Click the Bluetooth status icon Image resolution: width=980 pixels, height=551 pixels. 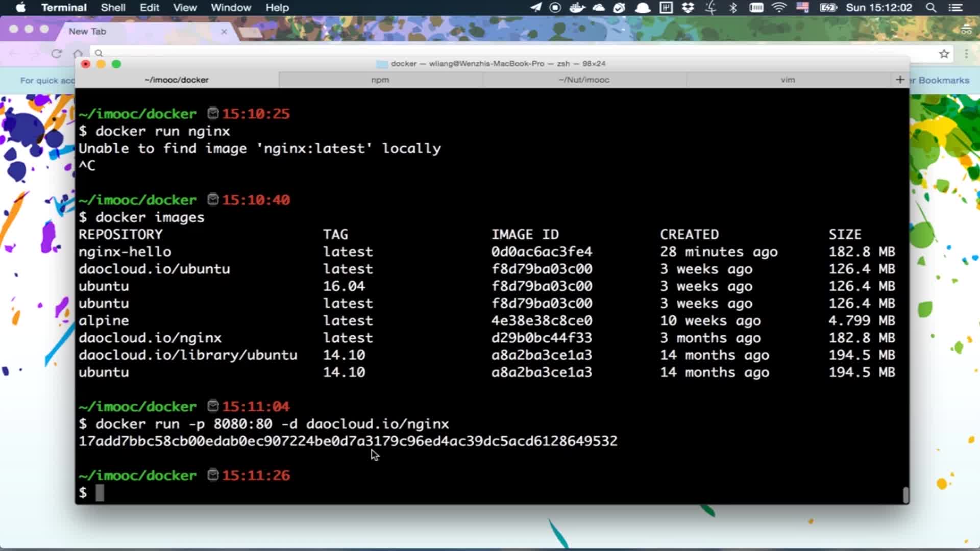(733, 8)
